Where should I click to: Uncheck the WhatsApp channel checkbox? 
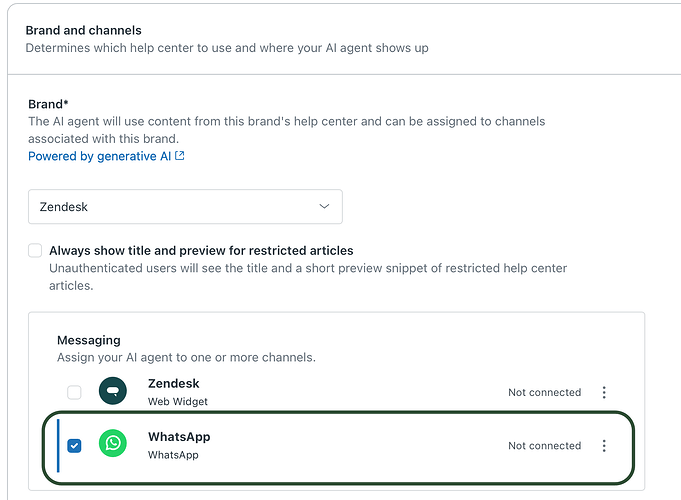[x=74, y=446]
